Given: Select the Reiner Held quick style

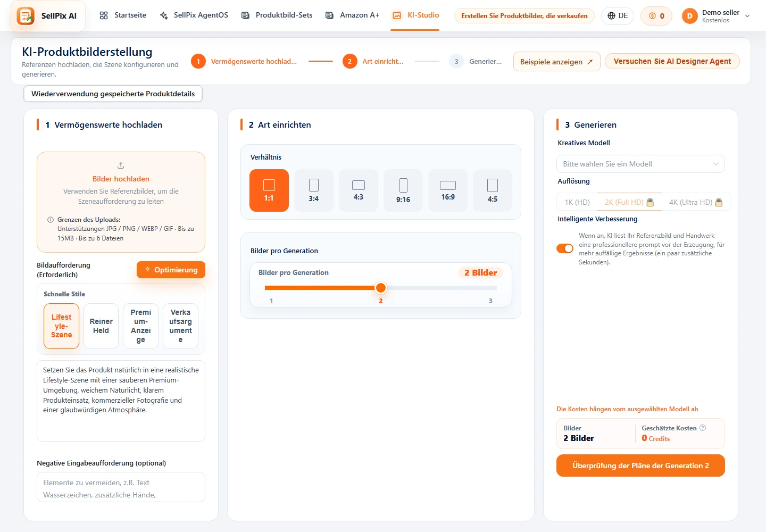Looking at the screenshot, I should 101,326.
